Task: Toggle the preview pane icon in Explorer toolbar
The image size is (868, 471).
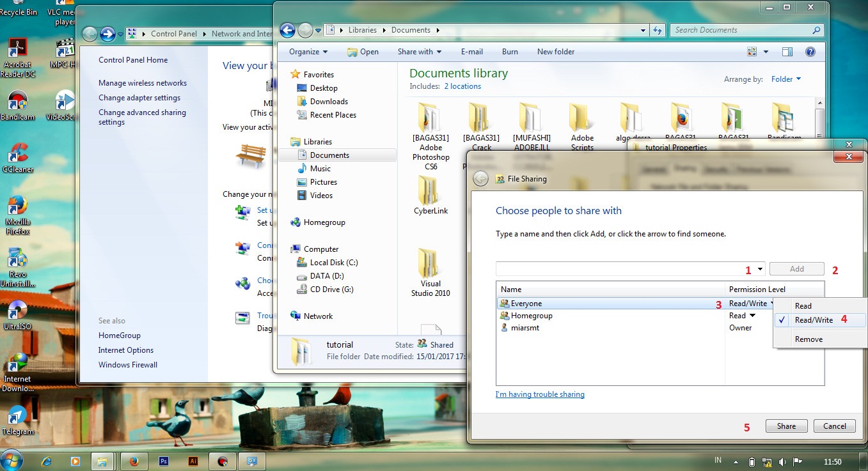Action: click(x=787, y=52)
